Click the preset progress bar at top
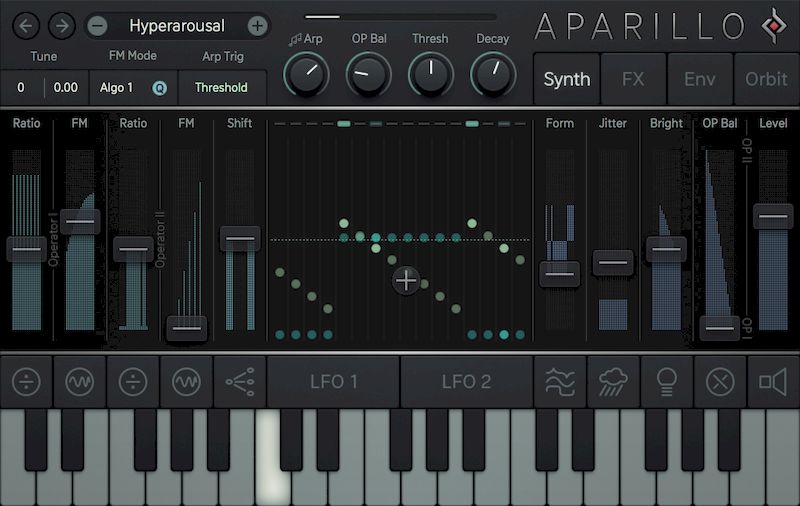Screen dimensions: 800x506 [401, 17]
